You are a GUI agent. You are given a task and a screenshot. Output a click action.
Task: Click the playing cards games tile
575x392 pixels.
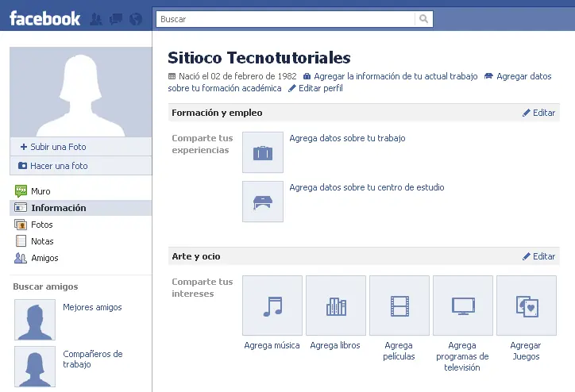tap(527, 306)
